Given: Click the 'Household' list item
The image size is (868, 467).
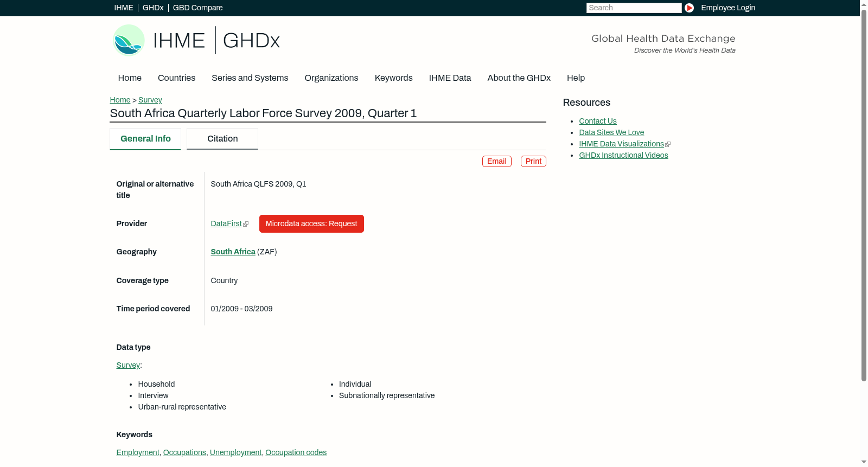Looking at the screenshot, I should click(156, 384).
